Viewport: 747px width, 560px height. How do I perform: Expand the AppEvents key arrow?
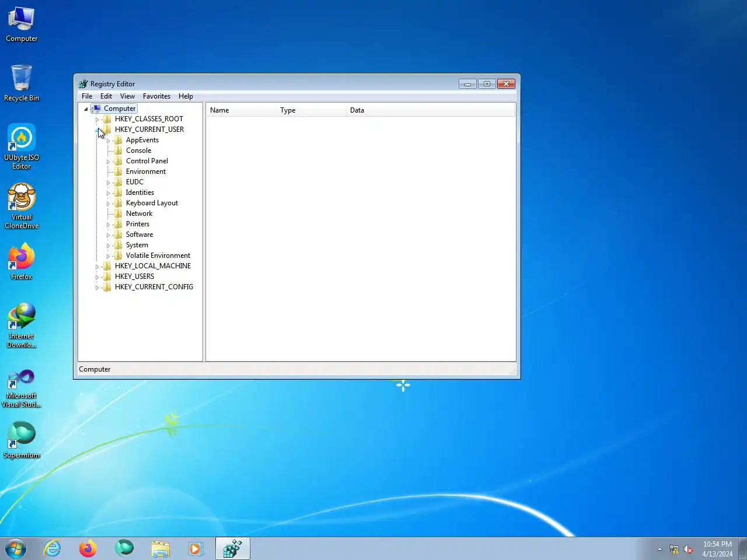coord(108,140)
